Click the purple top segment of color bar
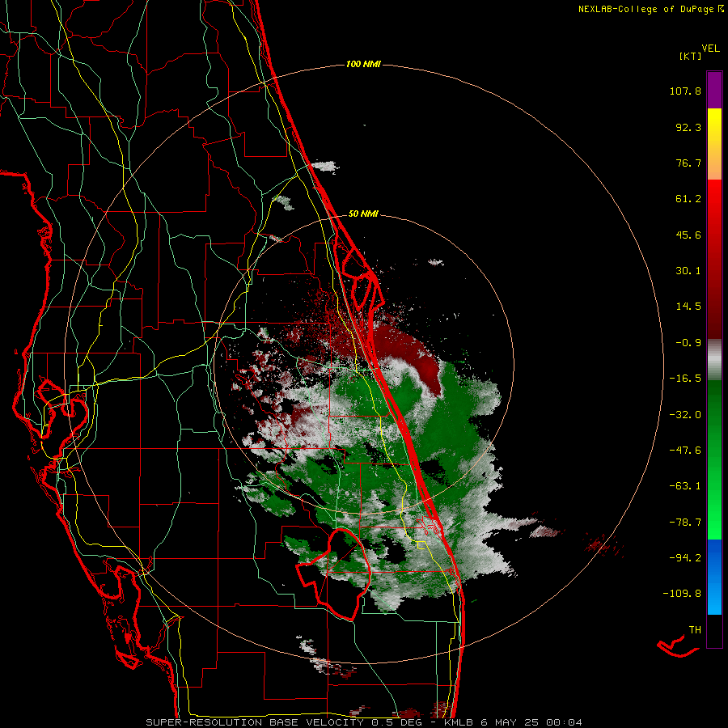The height and width of the screenshot is (728, 728). pos(714,90)
